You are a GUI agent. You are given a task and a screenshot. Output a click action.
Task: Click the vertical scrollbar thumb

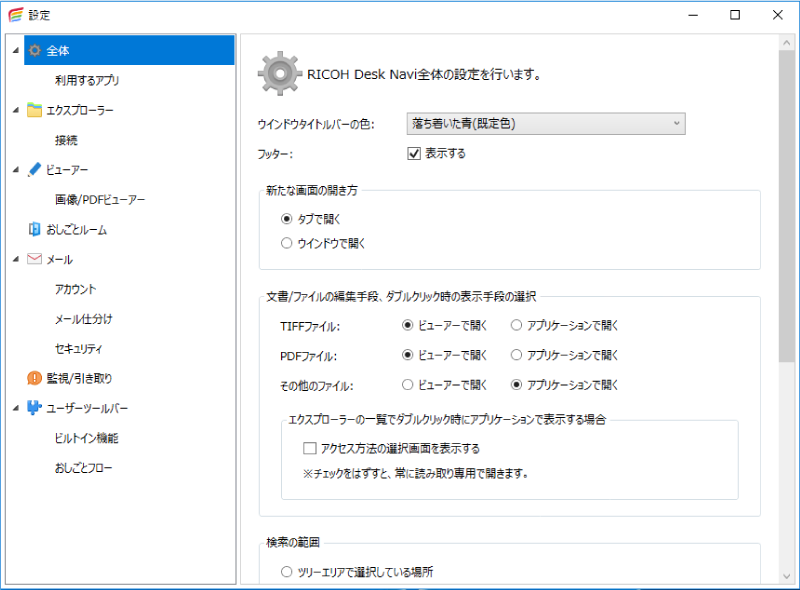pos(786,206)
